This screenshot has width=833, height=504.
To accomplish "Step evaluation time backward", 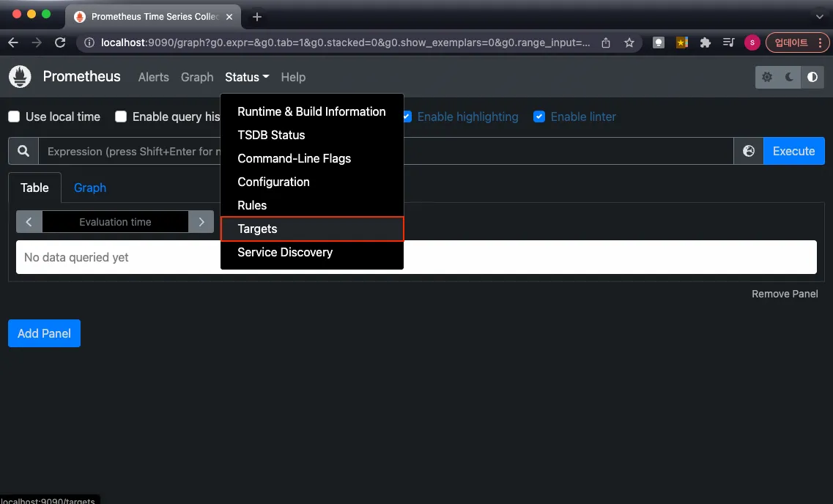I will click(x=29, y=222).
